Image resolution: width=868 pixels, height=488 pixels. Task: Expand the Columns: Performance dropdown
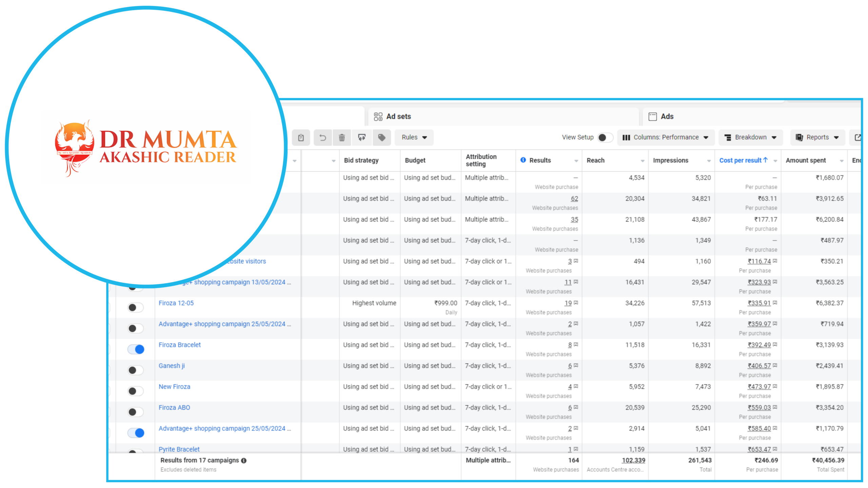[x=666, y=138]
